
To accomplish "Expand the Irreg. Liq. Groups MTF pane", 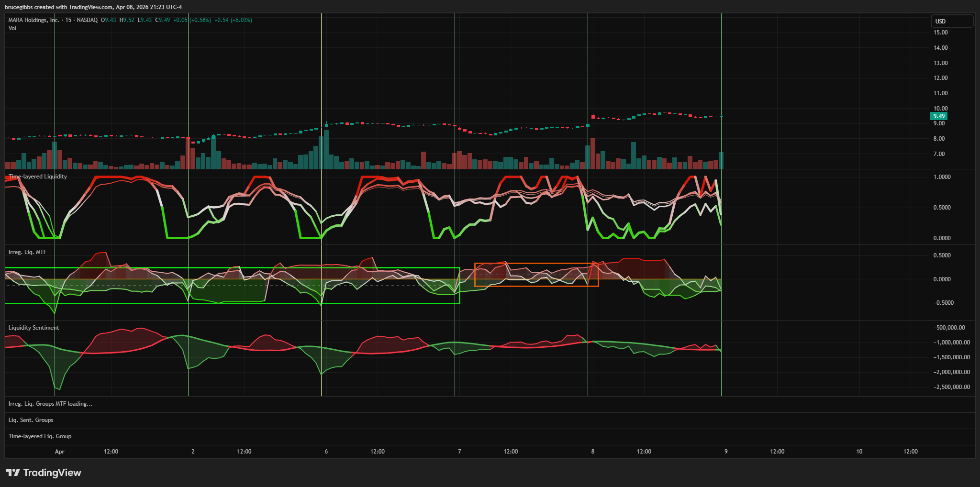I will pos(50,404).
